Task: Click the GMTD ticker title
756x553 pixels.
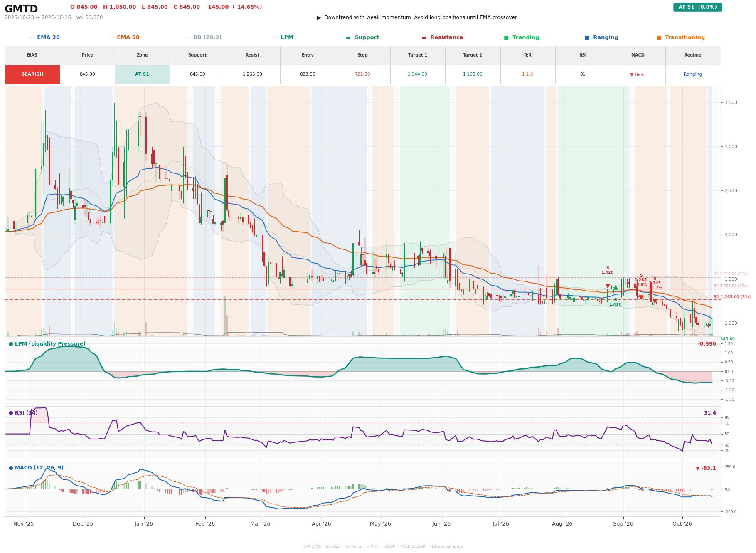Action: (21, 9)
